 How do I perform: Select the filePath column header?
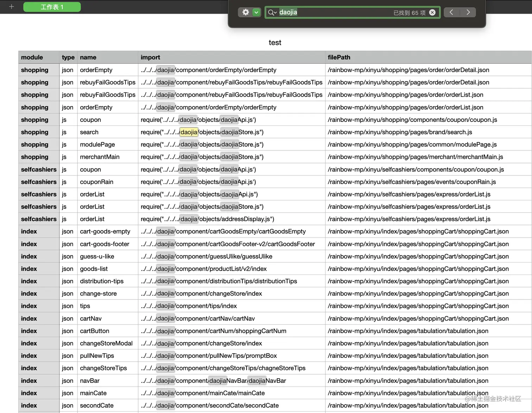[x=428, y=57]
